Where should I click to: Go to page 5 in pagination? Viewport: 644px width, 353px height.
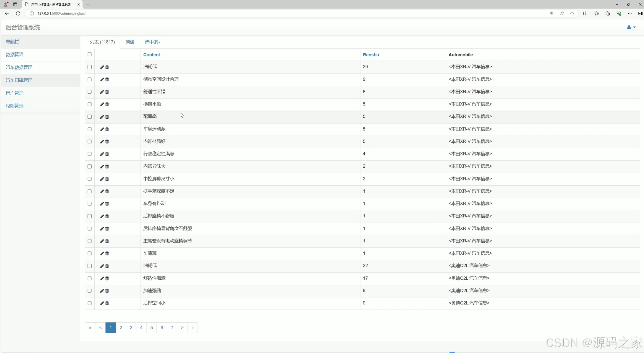click(x=151, y=328)
